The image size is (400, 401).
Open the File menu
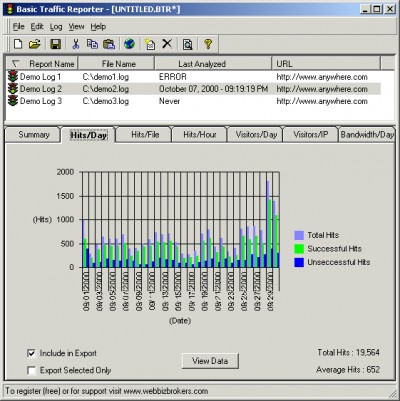pos(19,27)
